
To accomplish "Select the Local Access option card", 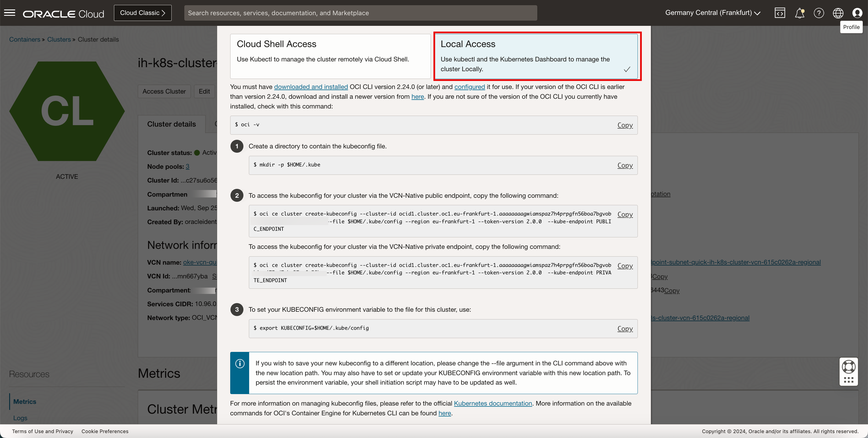I will (x=537, y=56).
